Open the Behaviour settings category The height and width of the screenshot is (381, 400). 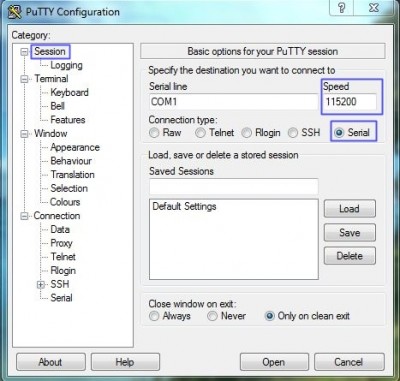point(71,161)
